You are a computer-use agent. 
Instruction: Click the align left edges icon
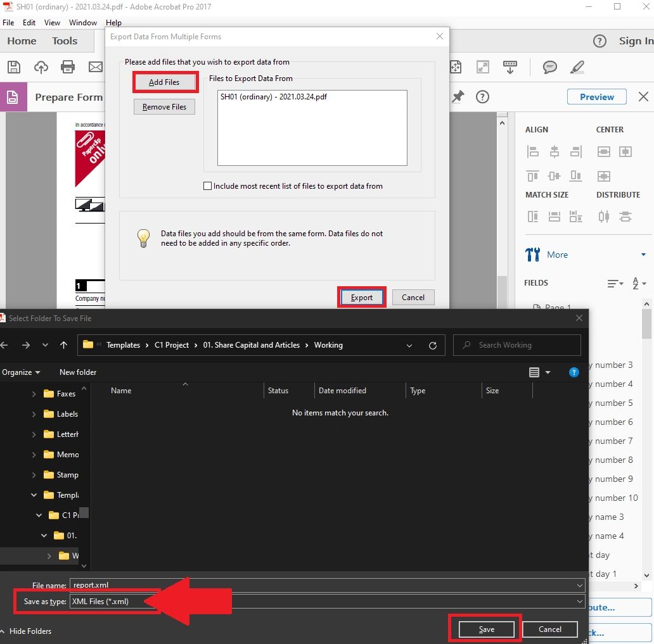(x=532, y=152)
